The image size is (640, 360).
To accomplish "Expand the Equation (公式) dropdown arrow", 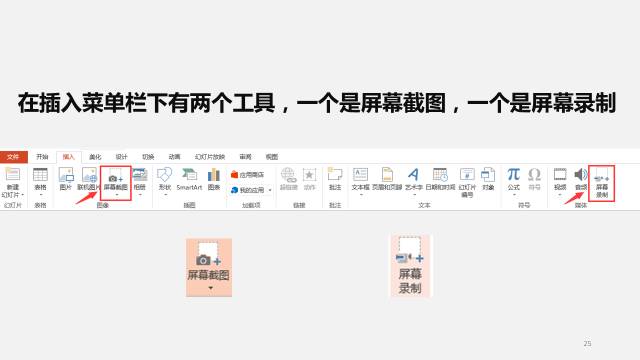I will [x=514, y=195].
